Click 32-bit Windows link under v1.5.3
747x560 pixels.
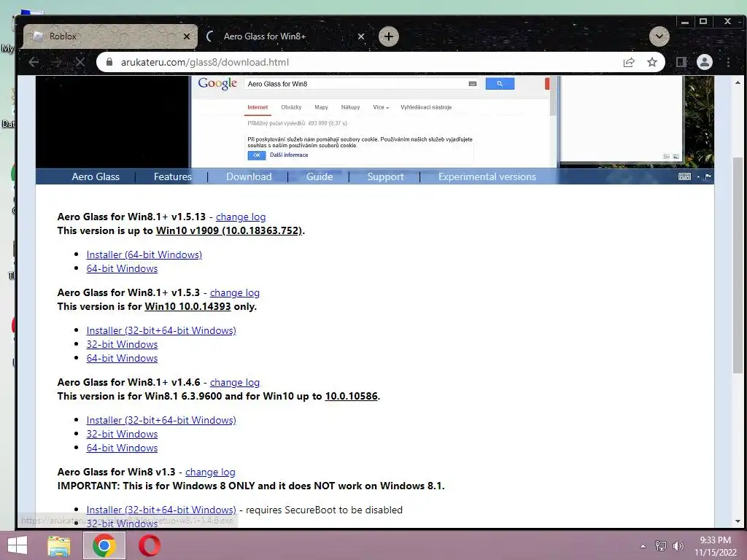point(122,344)
